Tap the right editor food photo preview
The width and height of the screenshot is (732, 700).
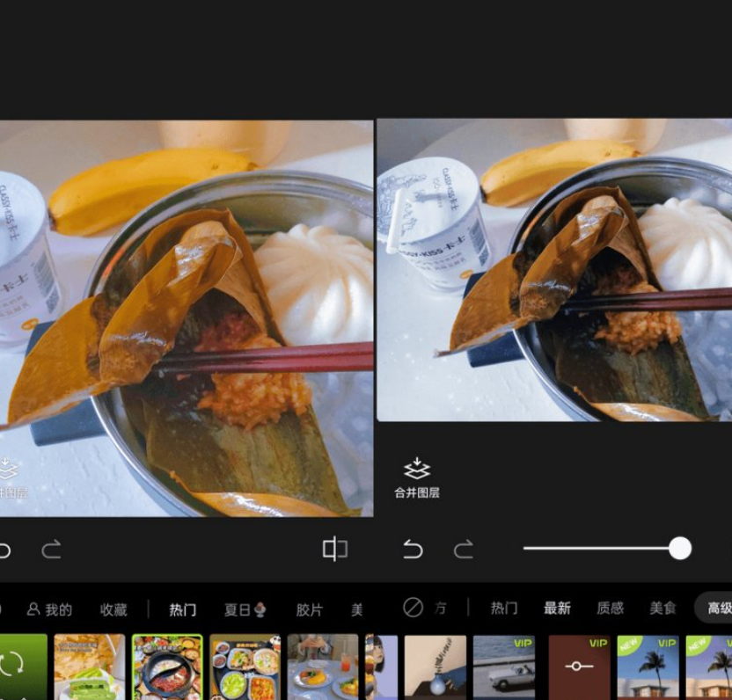554,270
